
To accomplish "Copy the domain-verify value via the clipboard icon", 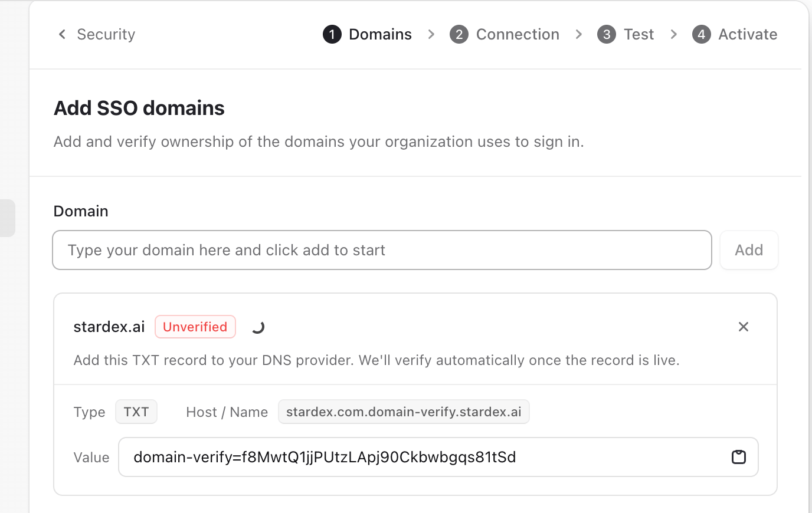I will (739, 457).
